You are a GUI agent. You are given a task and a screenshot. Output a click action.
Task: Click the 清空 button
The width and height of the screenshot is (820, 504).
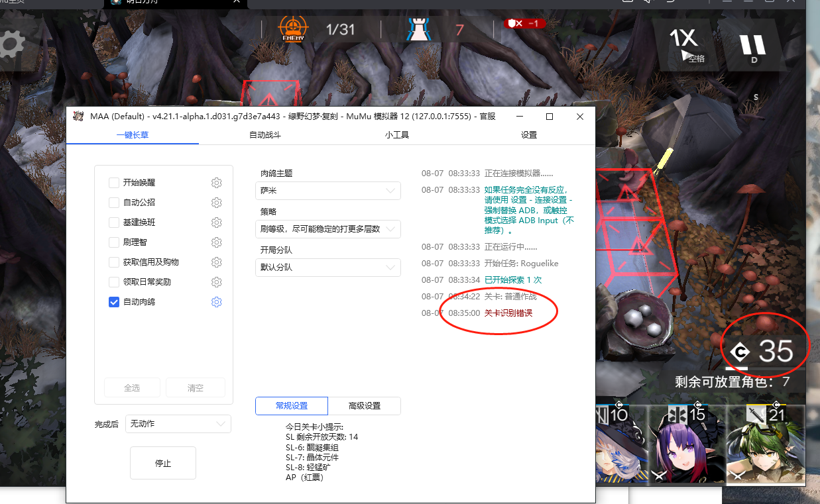(195, 387)
